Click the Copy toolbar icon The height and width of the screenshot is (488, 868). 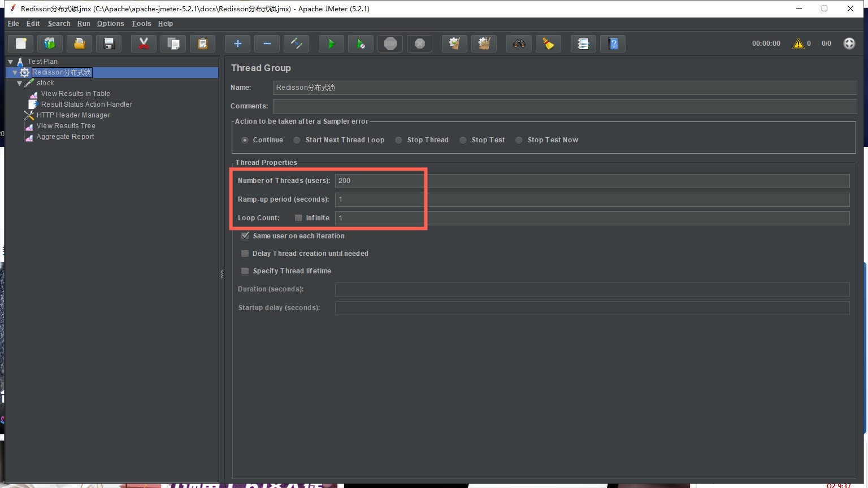coord(173,43)
